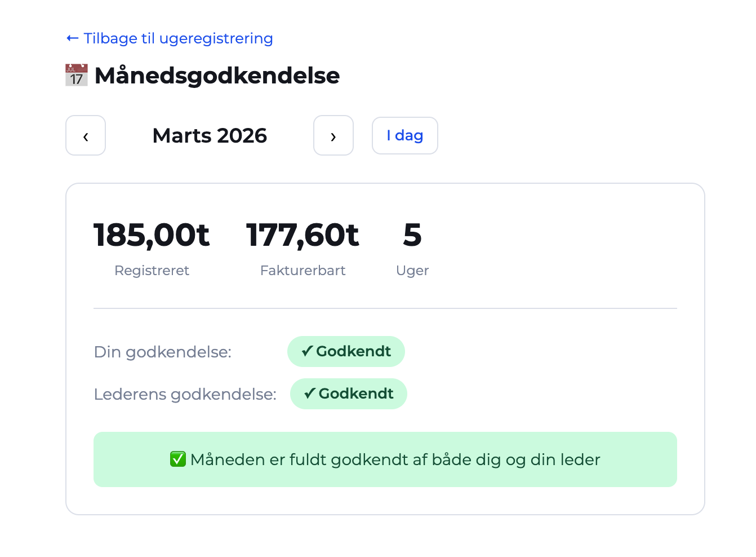Screen dimensions: 756x557
Task: Click the weeks count number 5
Action: (412, 235)
